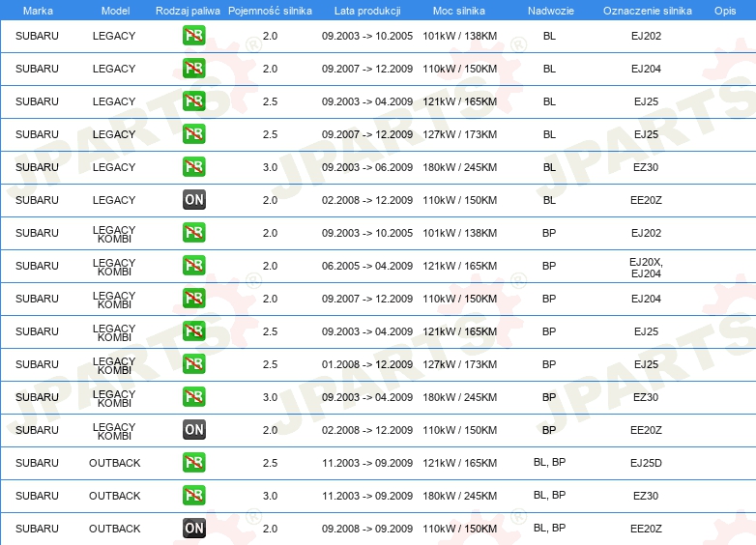
Task: Click capacity 3.0 in Legacy Kombi EZ30 row
Action: [270, 397]
